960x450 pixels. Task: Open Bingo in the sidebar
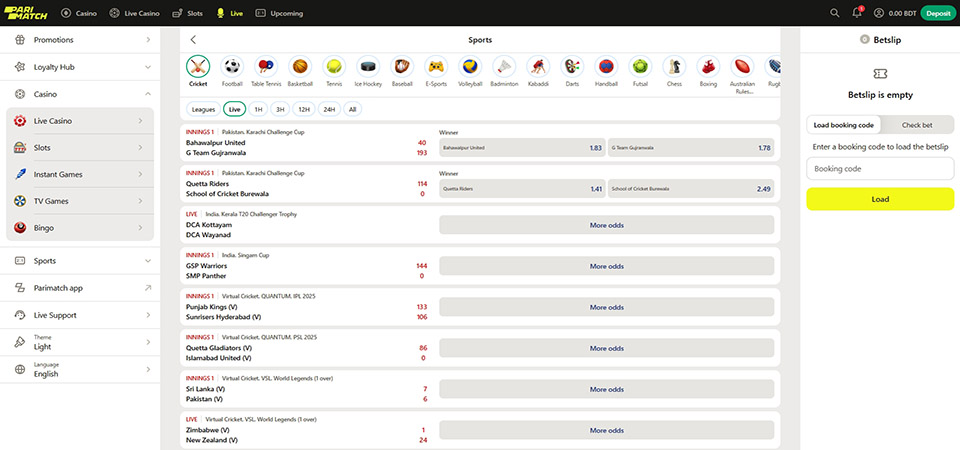pos(80,228)
